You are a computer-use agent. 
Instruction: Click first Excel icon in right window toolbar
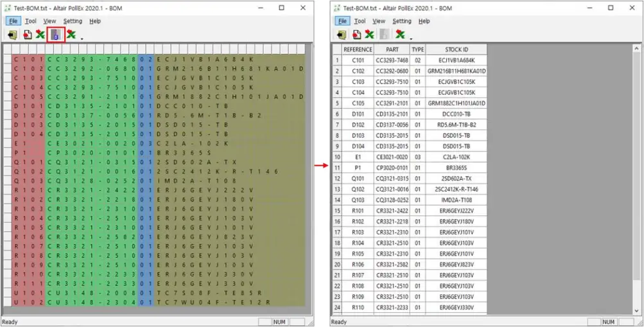(x=369, y=35)
